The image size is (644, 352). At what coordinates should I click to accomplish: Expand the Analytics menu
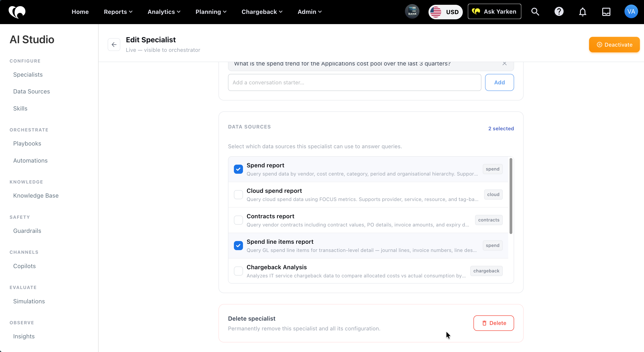click(x=164, y=12)
